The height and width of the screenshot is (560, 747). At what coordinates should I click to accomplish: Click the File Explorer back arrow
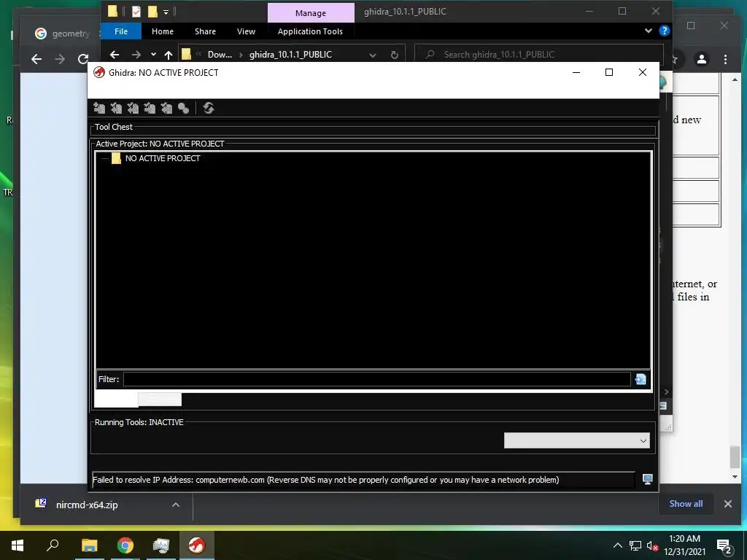(115, 55)
